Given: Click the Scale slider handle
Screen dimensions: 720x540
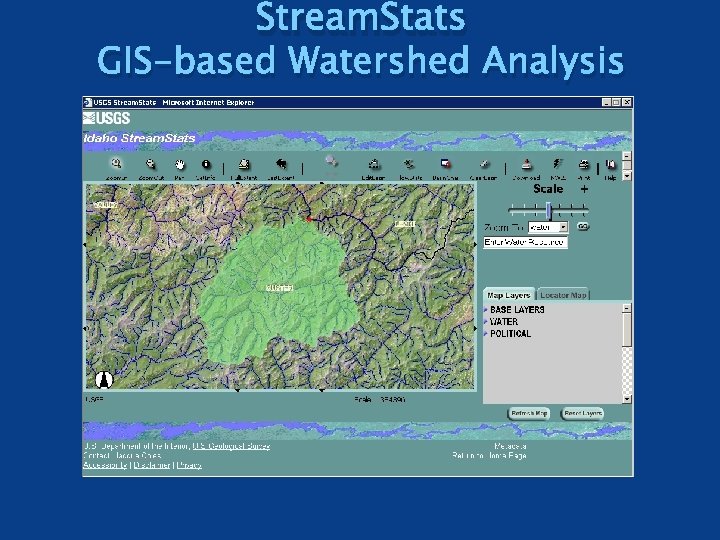Looking at the screenshot, I should tap(549, 210).
